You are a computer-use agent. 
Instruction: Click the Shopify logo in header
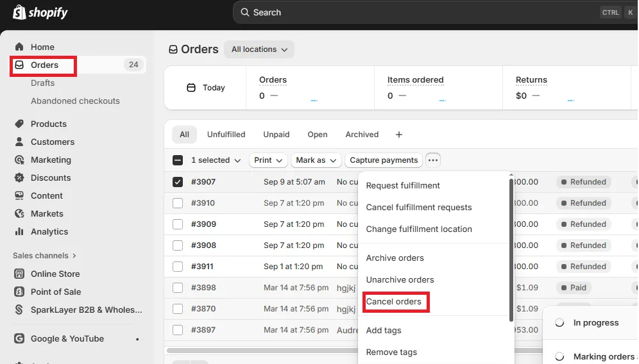pos(40,12)
